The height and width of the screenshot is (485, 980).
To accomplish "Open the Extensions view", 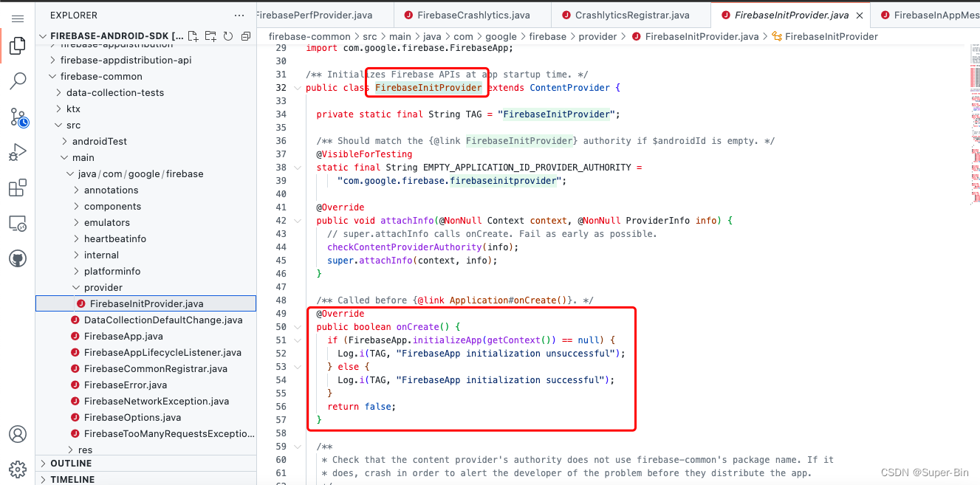I will 18,188.
